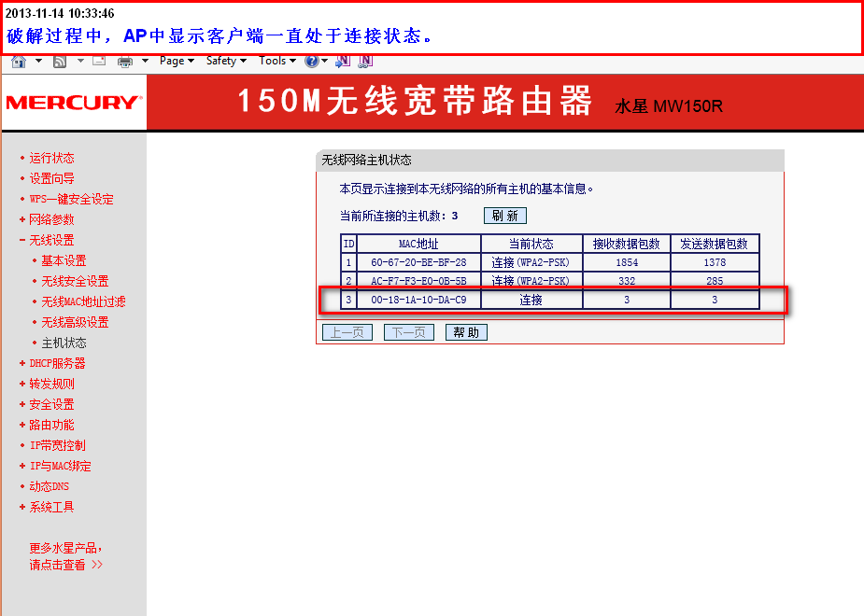This screenshot has width=864, height=616.
Task: Click the 接收数据包数 column header
Action: click(627, 244)
